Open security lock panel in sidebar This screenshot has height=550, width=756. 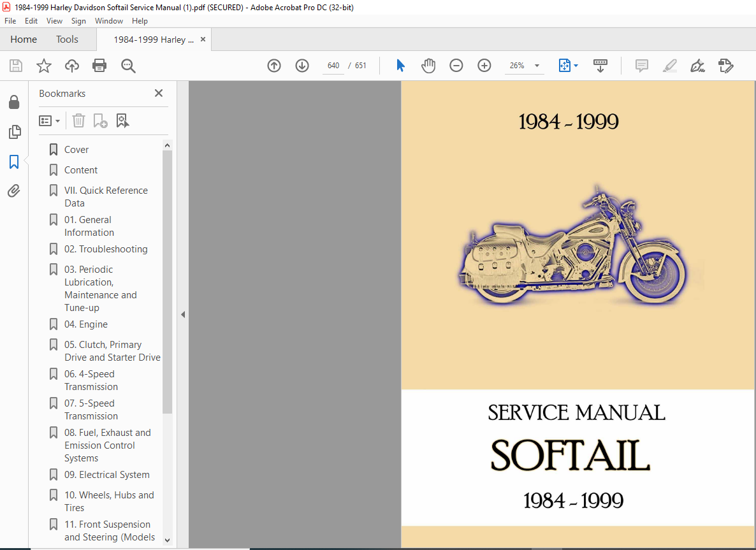14,102
